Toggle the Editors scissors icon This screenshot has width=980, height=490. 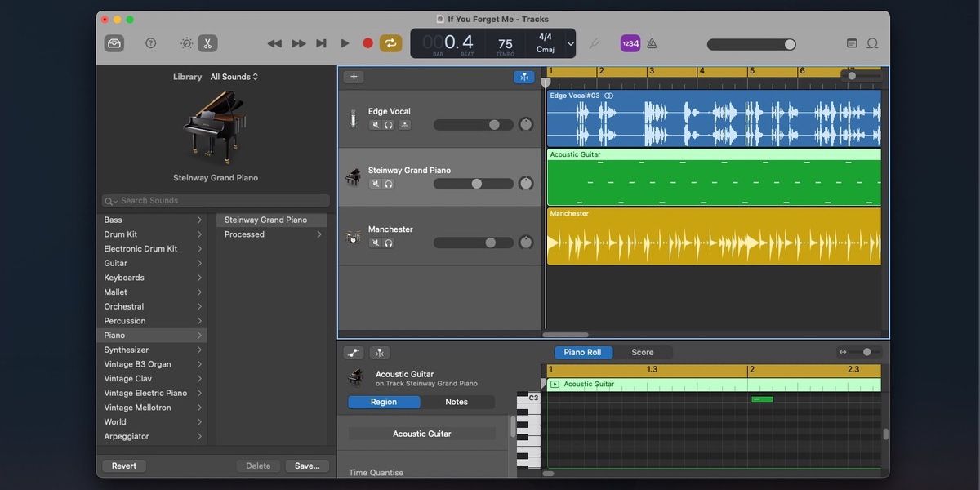point(207,43)
